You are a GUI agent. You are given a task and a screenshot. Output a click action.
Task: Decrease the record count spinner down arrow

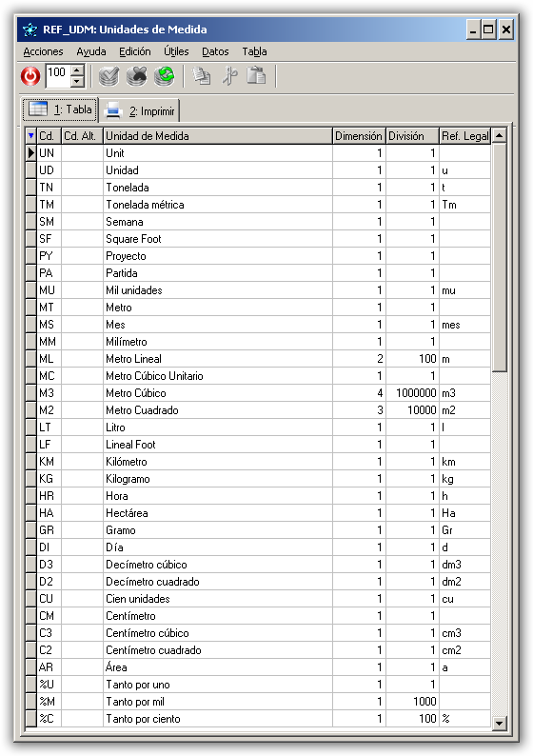(77, 82)
